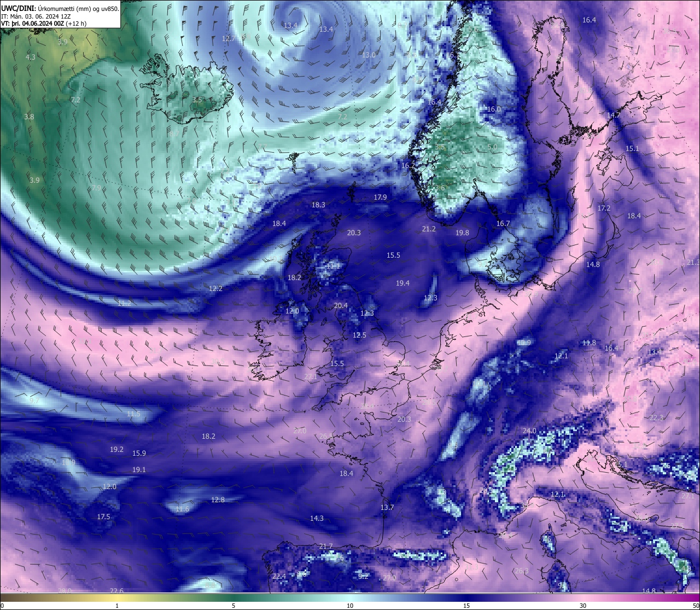Viewport: 700px width, 610px height.
Task: Click the map value '11.6'
Action: pyautogui.click(x=182, y=509)
